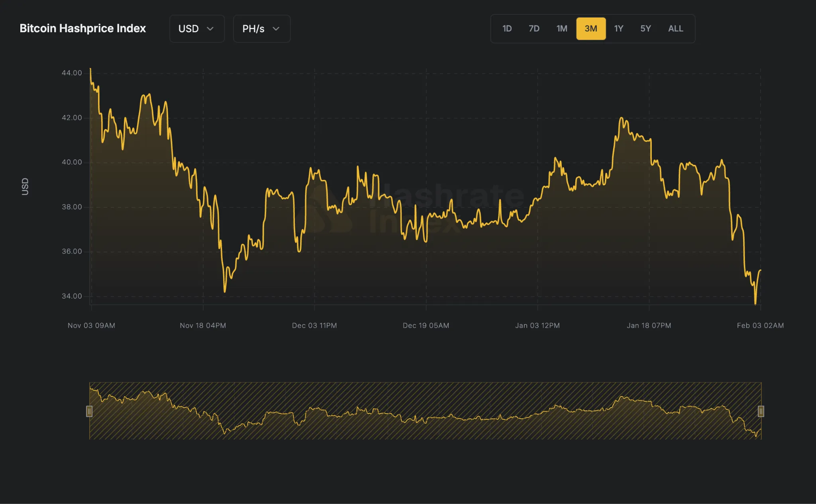Show the 5Y time range
The height and width of the screenshot is (504, 816).
pyautogui.click(x=645, y=29)
